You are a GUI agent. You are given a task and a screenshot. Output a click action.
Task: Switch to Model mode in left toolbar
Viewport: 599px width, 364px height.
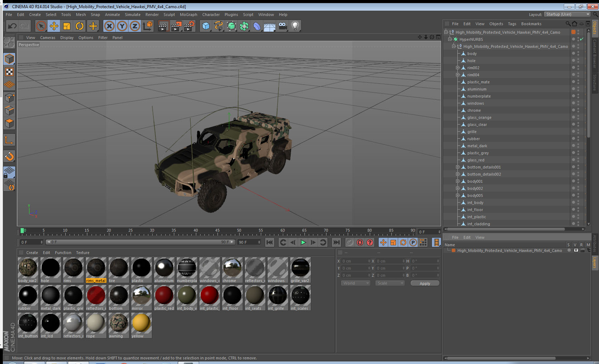tap(9, 59)
